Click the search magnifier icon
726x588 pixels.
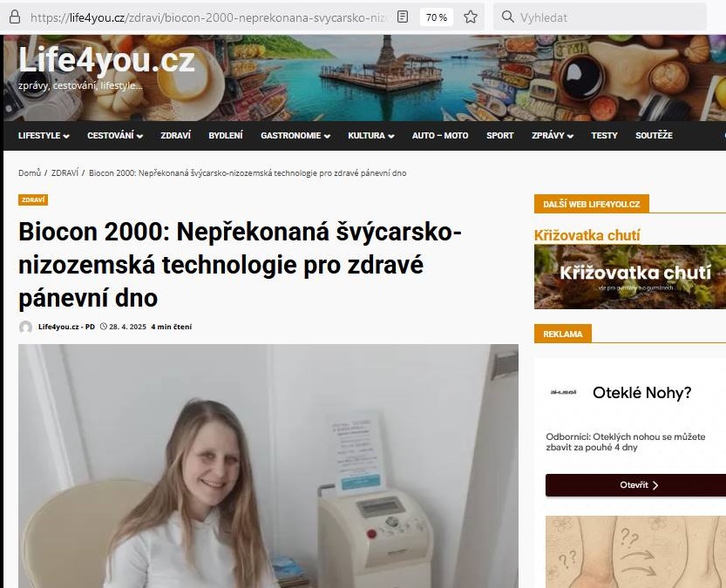click(x=507, y=17)
